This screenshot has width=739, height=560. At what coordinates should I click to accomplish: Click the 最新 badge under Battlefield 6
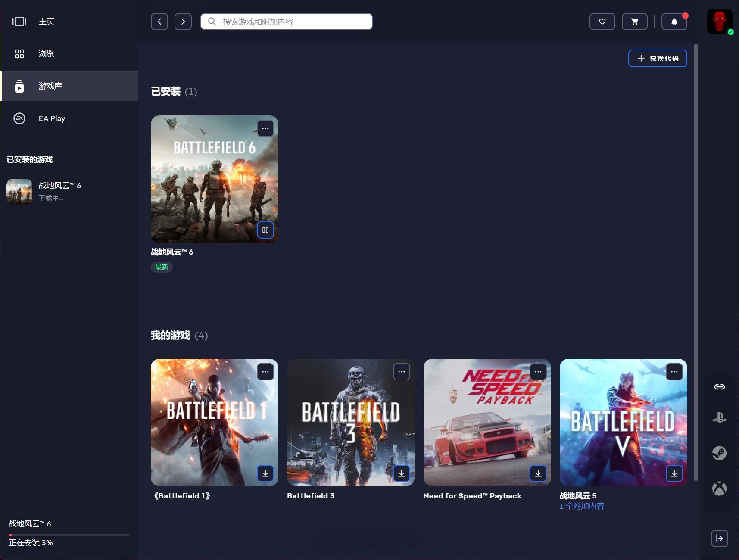click(x=162, y=267)
